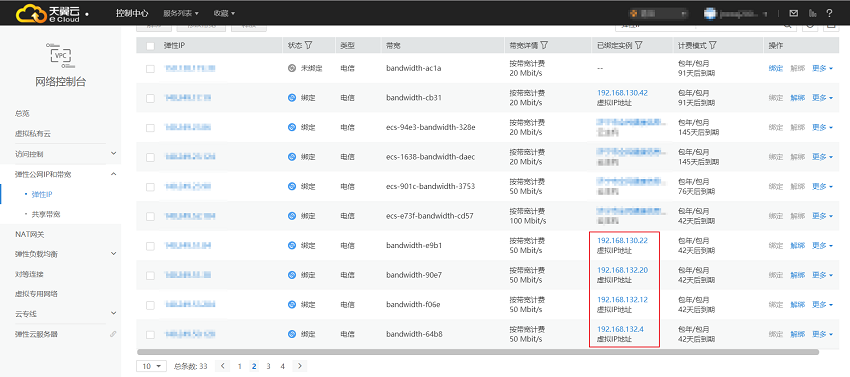Open the 192.168.132.4 bound instance link
The width and height of the screenshot is (850, 377).
(620, 329)
